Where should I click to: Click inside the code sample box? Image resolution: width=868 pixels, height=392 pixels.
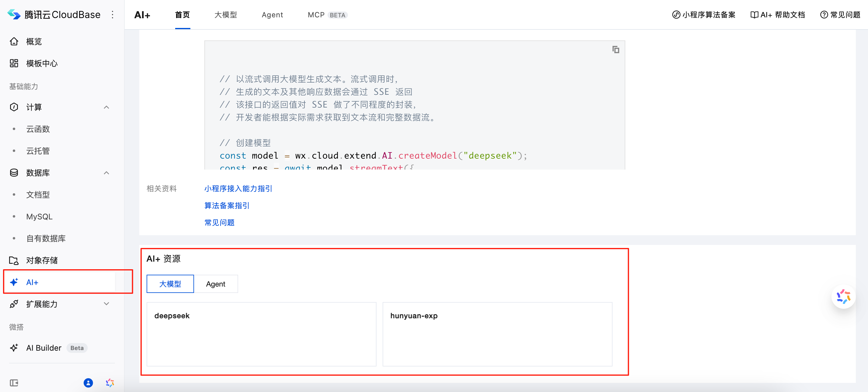click(415, 105)
